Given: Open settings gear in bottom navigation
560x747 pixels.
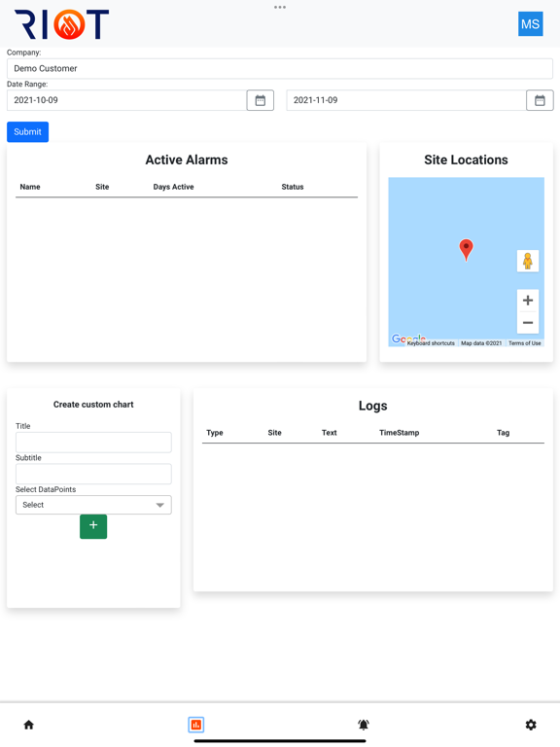Looking at the screenshot, I should coord(531,725).
